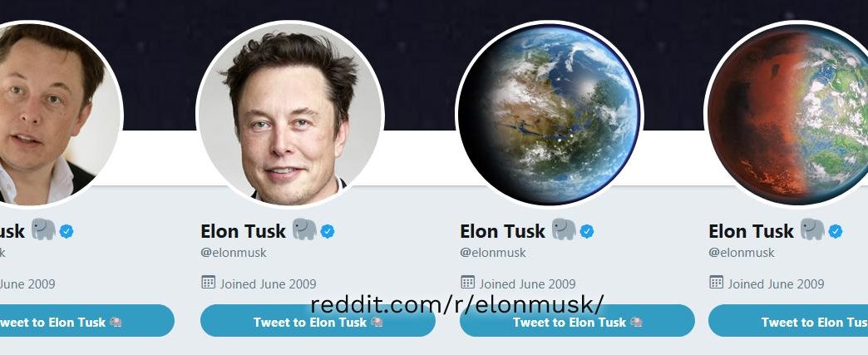Click Tweet to Elon Tusk under the blue-green planet
The image size is (868, 355).
click(x=577, y=321)
